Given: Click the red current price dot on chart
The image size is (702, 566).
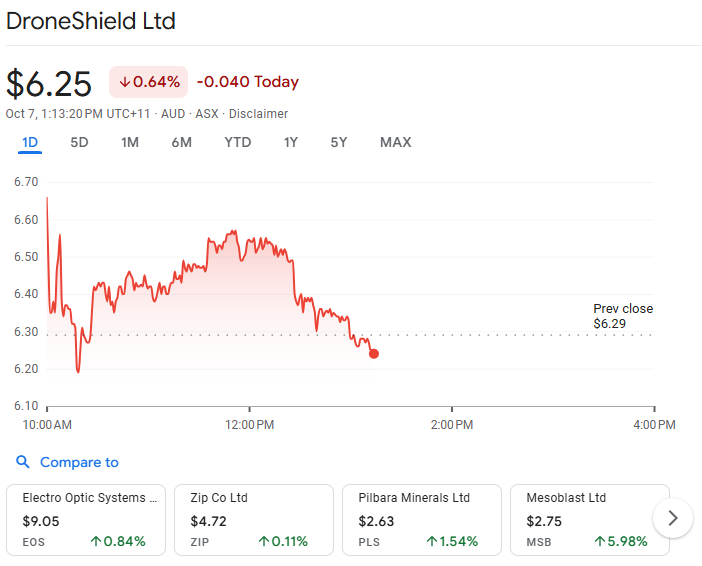Looking at the screenshot, I should click(374, 353).
